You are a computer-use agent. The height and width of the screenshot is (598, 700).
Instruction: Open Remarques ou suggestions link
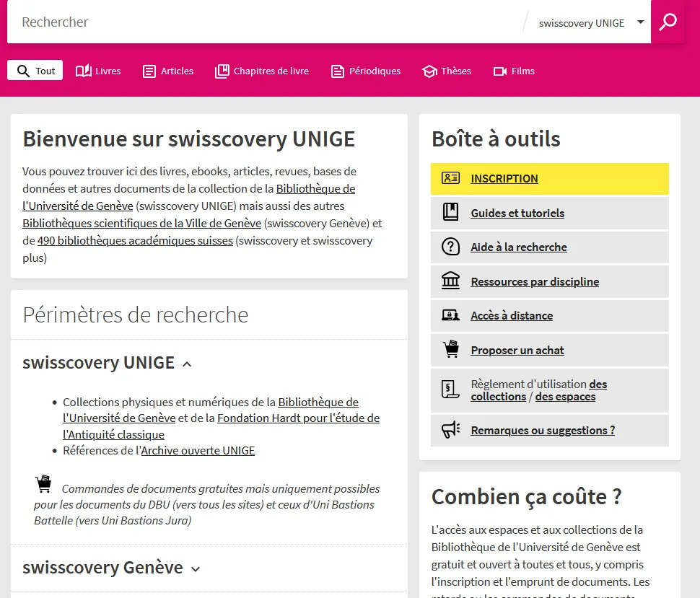(543, 431)
